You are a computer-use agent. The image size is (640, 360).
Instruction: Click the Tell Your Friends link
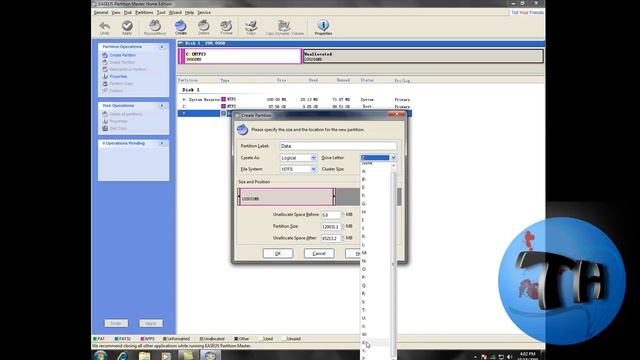527,13
